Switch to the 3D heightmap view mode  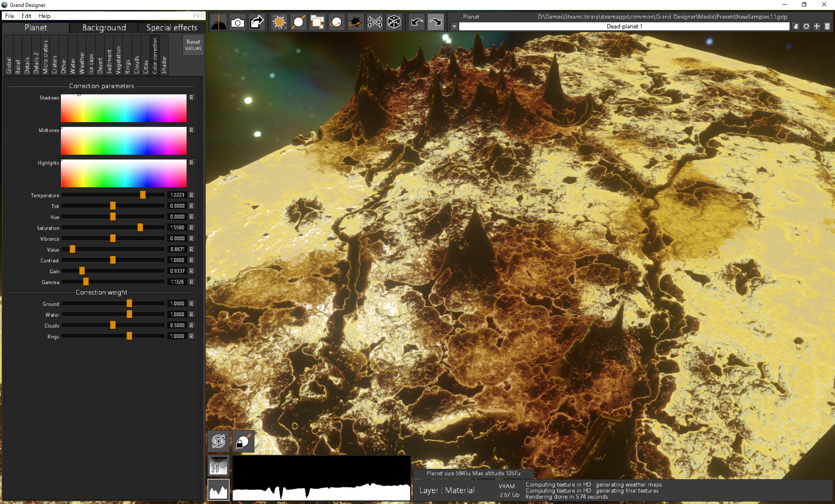[x=218, y=465]
